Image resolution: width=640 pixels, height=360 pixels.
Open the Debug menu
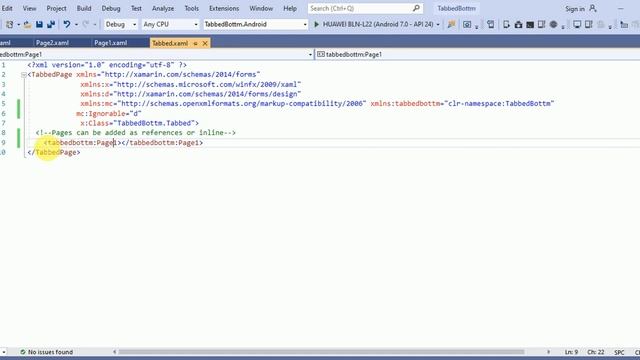[x=111, y=8]
